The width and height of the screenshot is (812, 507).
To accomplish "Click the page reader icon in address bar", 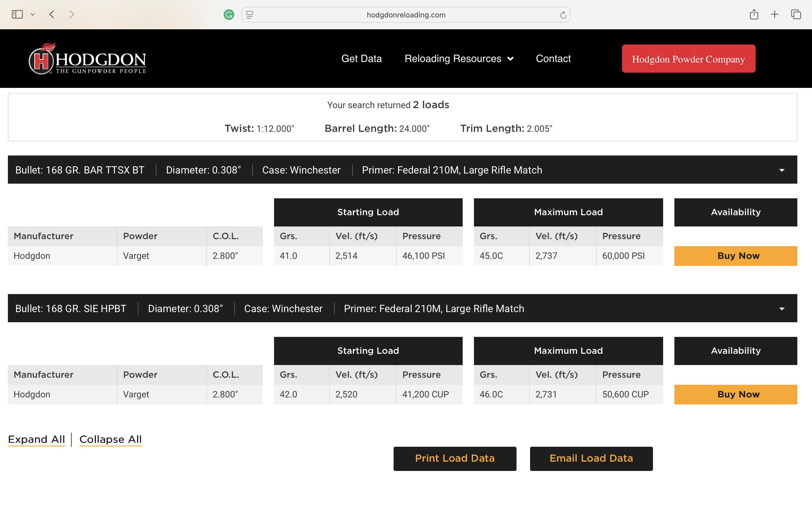I will coord(250,15).
